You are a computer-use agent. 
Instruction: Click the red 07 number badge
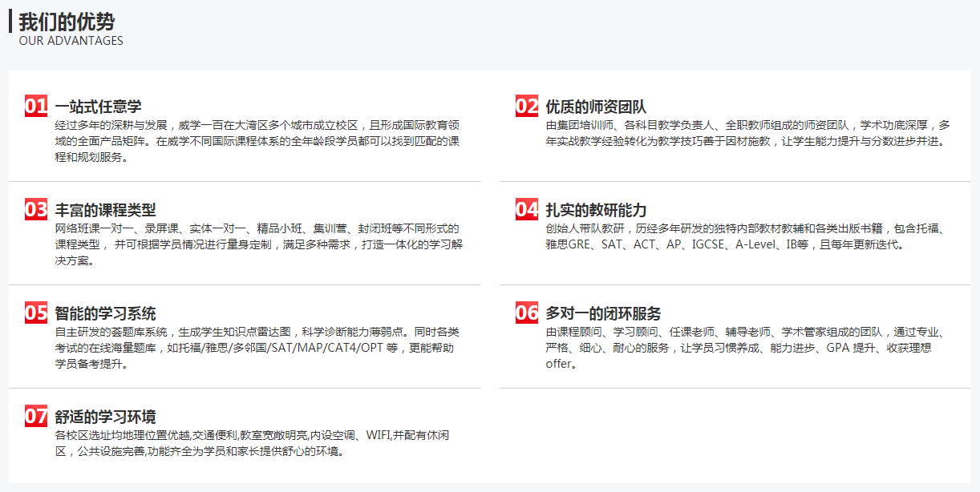click(36, 416)
